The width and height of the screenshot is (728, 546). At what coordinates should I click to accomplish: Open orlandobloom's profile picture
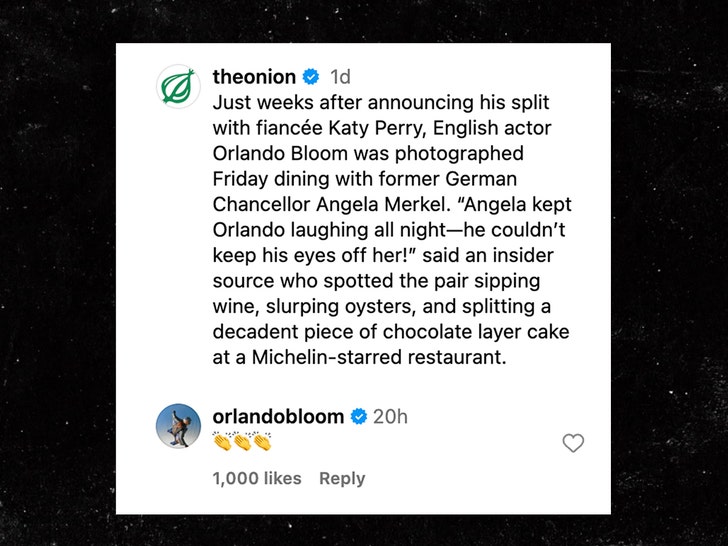(x=180, y=425)
